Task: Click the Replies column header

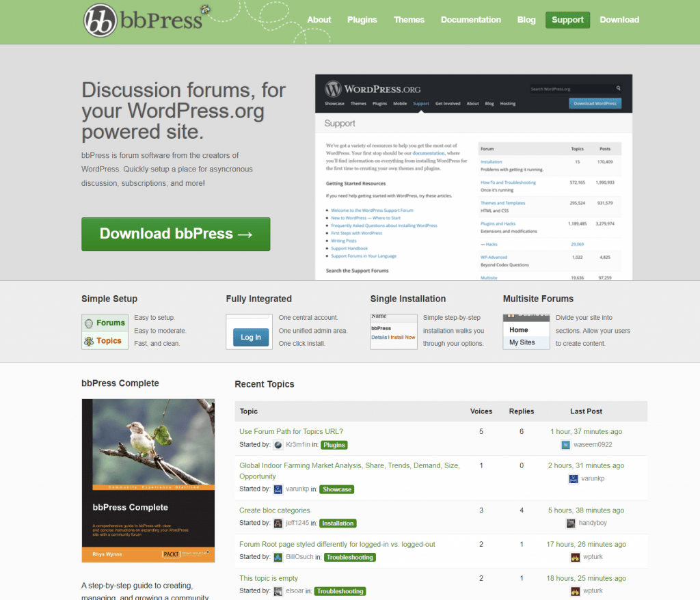Action: 522,411
